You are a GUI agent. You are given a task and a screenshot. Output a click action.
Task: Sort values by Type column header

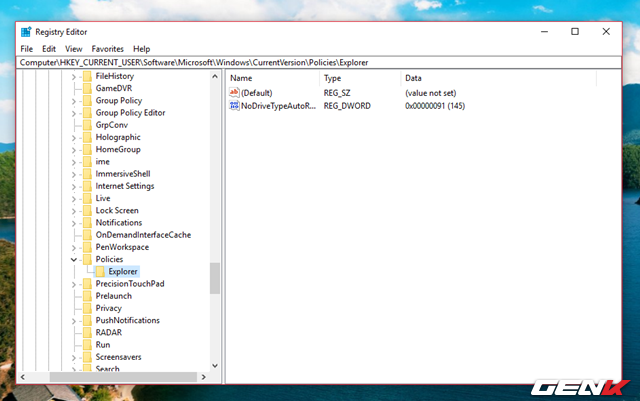pos(360,78)
